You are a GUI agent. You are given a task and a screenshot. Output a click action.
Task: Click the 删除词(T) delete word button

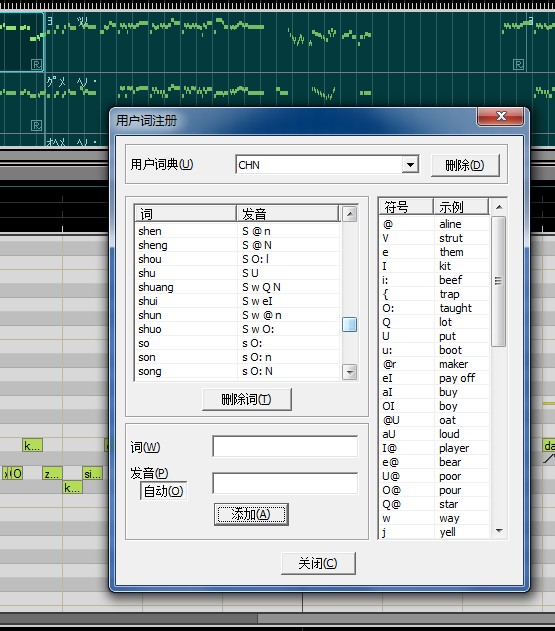pos(246,399)
